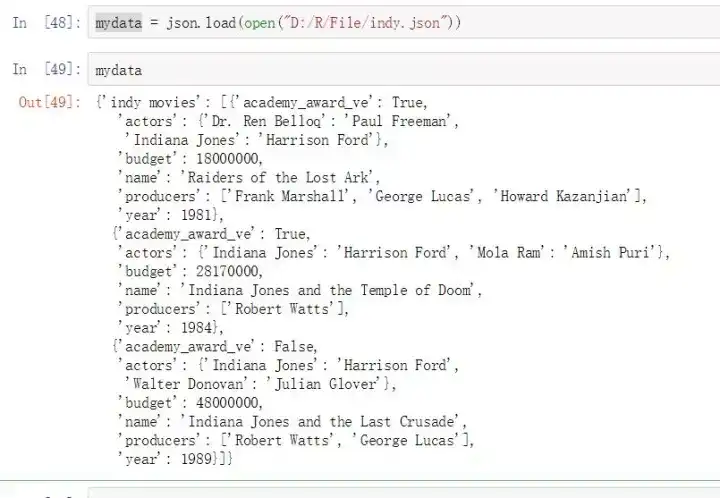Click 'Mola Ram' key text
This screenshot has width=720, height=498.
click(508, 253)
